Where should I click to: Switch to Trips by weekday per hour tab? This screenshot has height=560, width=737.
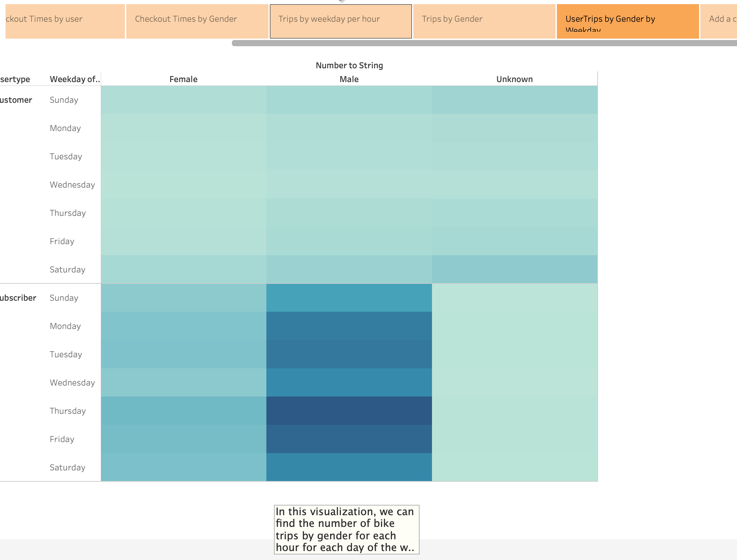pyautogui.click(x=341, y=21)
